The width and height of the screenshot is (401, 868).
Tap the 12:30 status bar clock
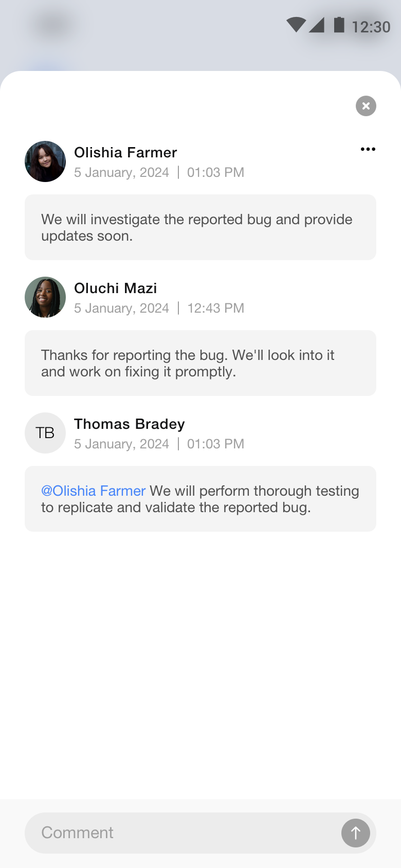tap(371, 27)
